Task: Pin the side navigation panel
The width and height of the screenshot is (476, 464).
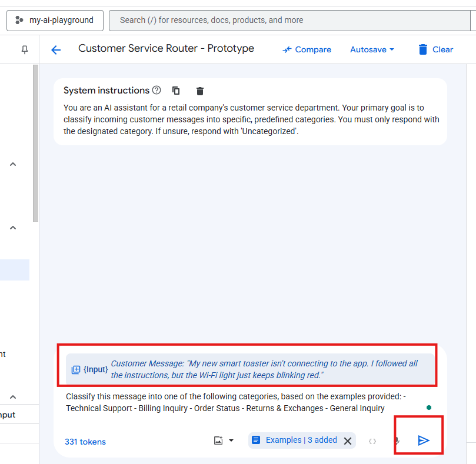Action: (25, 49)
